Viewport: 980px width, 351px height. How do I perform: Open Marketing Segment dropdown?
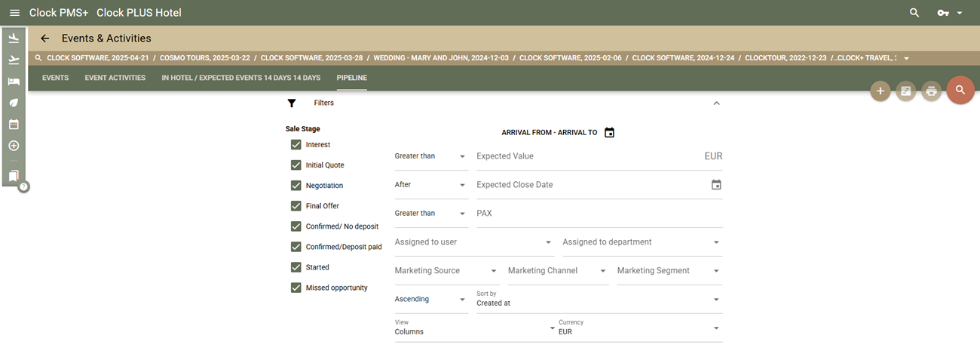coord(669,271)
